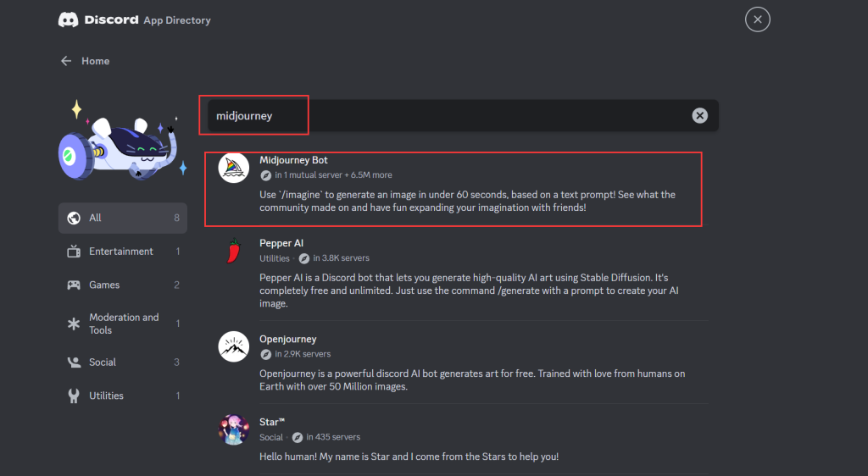Click the globe icon beside All

coord(74,218)
